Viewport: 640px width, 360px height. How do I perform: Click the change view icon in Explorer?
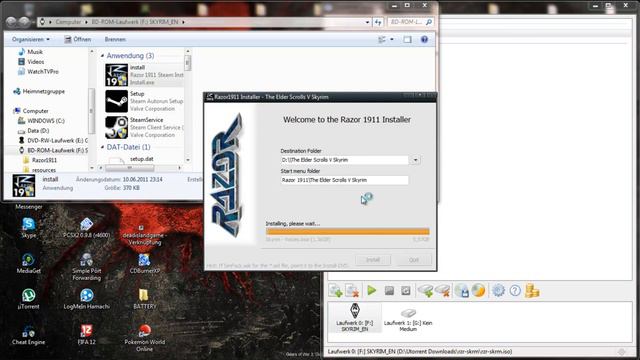coord(382,40)
